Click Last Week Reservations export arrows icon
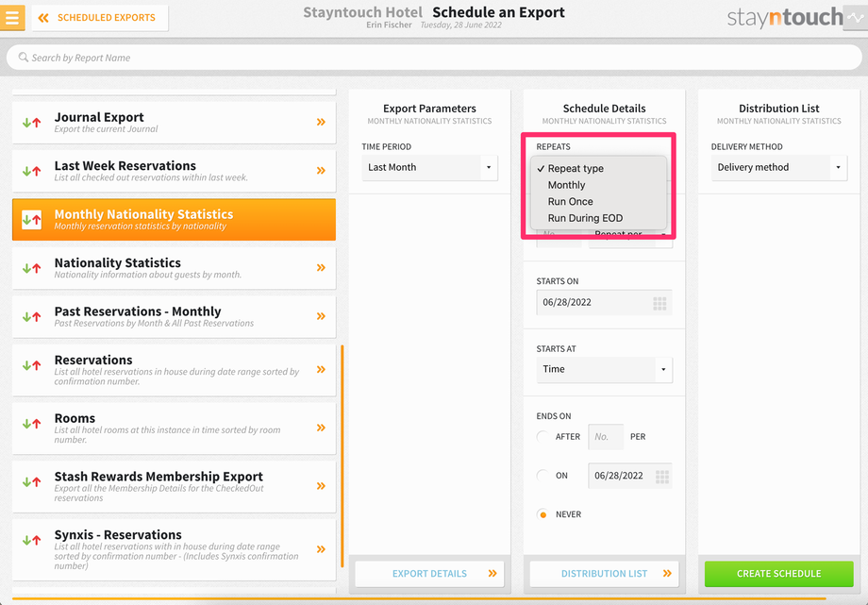 pyautogui.click(x=31, y=171)
